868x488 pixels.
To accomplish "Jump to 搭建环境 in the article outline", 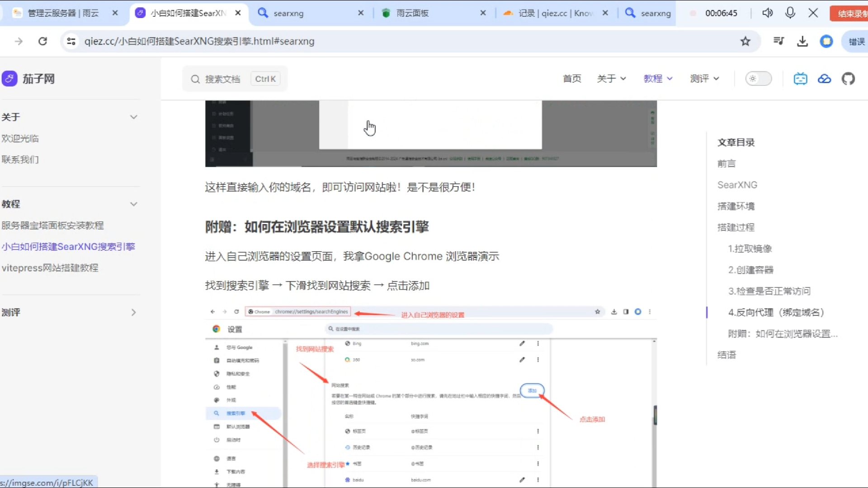I will pyautogui.click(x=736, y=206).
